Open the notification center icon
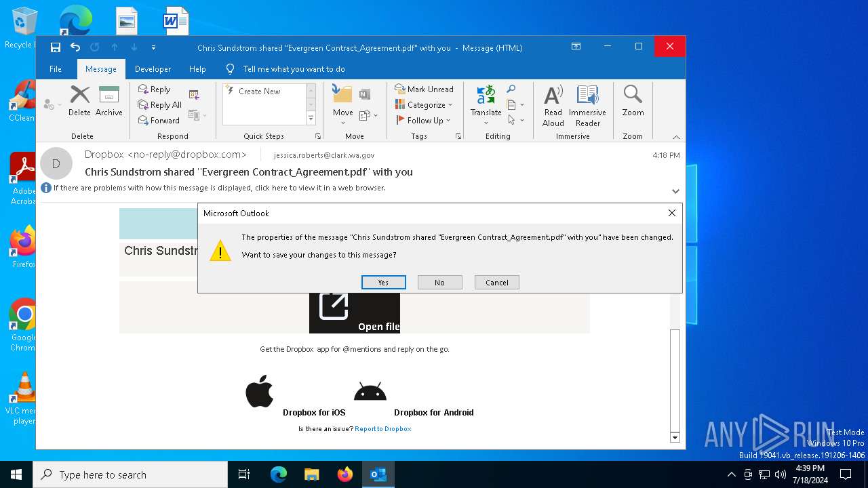868x488 pixels. (846, 474)
